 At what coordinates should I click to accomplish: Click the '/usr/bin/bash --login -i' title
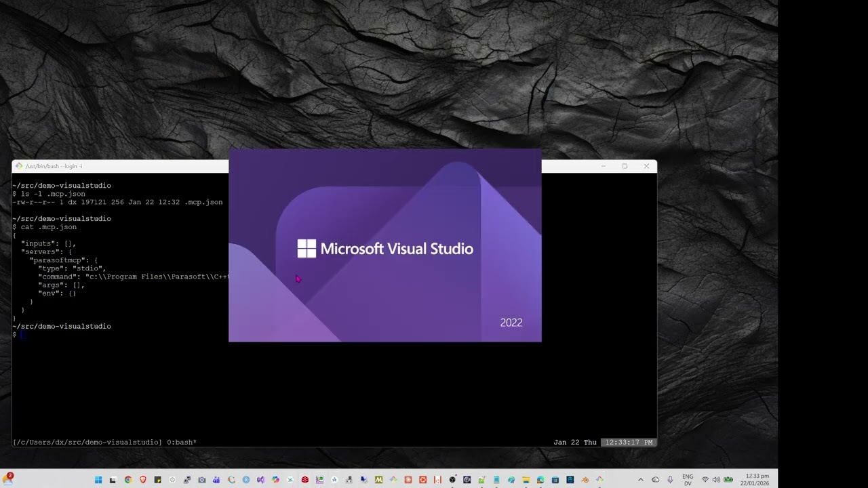[x=54, y=166]
